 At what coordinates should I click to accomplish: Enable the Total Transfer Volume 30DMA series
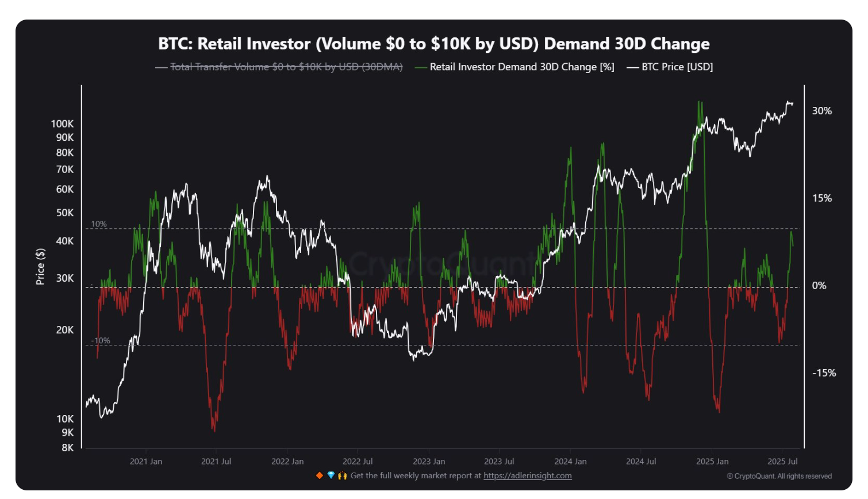coord(286,67)
